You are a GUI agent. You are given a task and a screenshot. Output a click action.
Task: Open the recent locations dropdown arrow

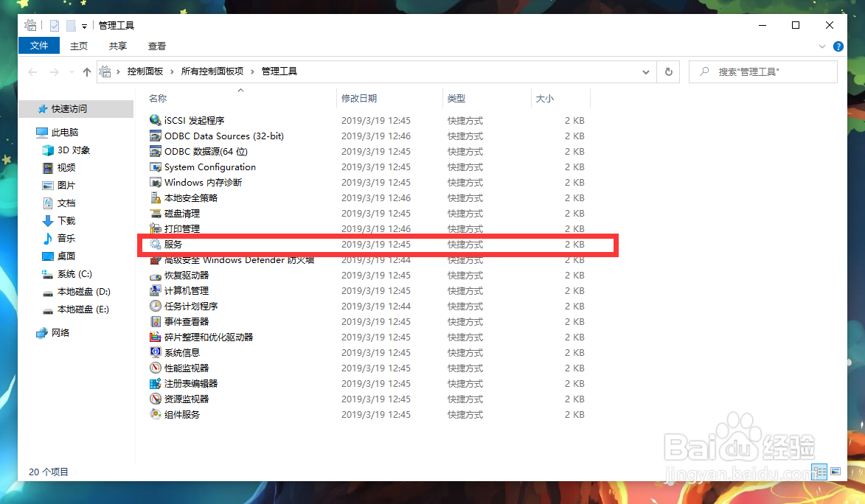coord(72,71)
